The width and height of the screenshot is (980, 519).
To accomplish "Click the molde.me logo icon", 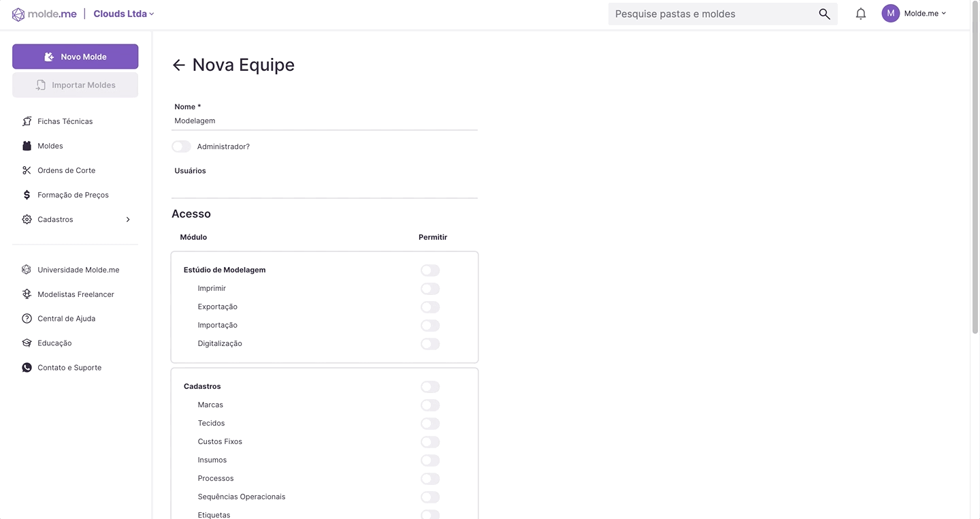I will pyautogui.click(x=18, y=14).
